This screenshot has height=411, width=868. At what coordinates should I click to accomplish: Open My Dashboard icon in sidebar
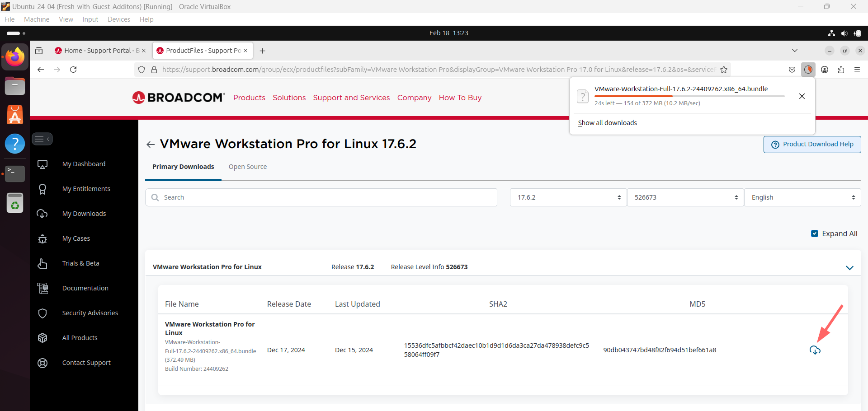click(42, 164)
